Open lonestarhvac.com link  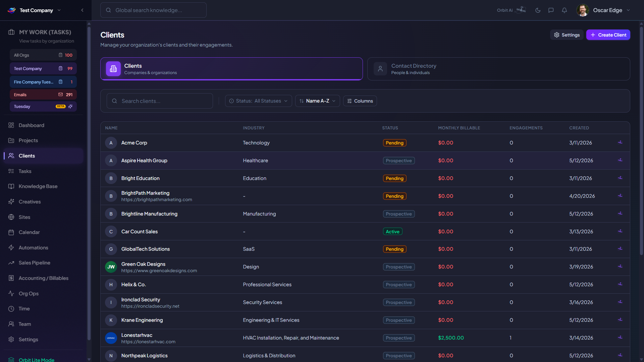click(x=148, y=342)
